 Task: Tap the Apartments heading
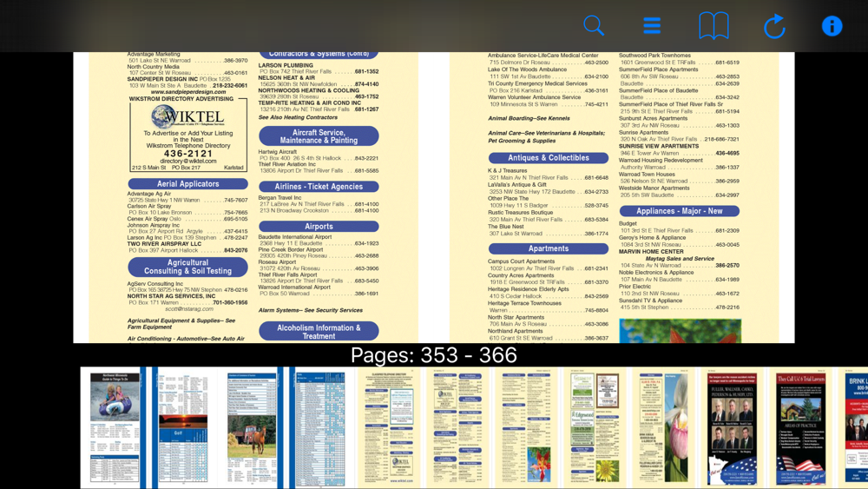coord(549,248)
